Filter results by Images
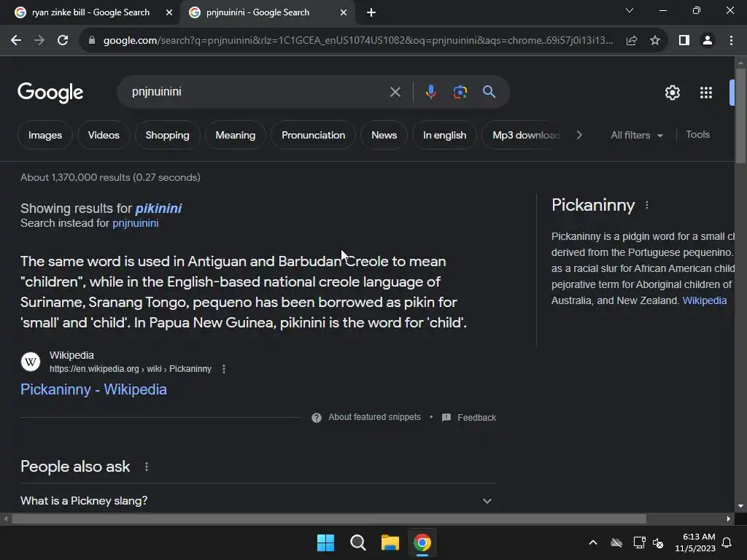The width and height of the screenshot is (747, 560). [x=44, y=135]
